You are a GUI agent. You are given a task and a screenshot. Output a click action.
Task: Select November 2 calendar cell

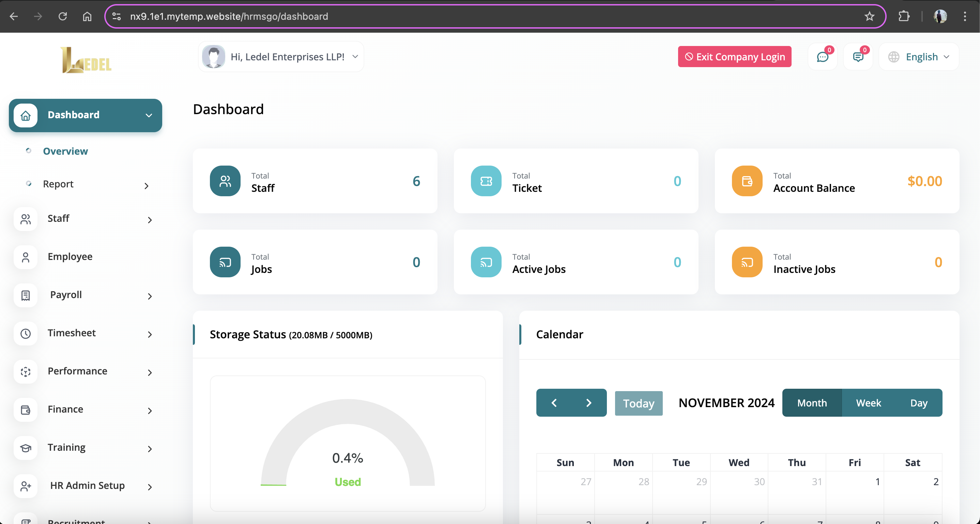[x=913, y=493]
